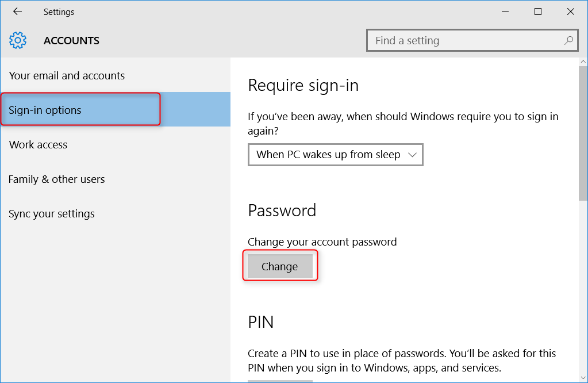Image resolution: width=588 pixels, height=383 pixels.
Task: Click the back arrow in title bar
Action: point(17,12)
